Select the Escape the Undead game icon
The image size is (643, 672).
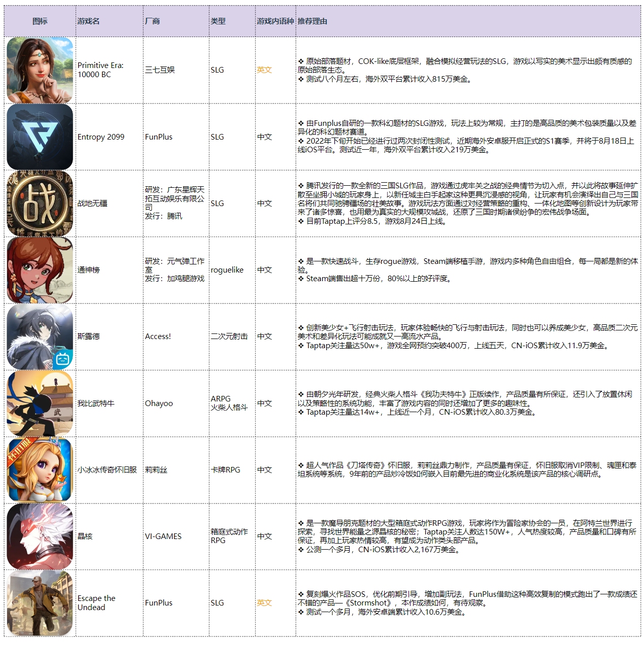pos(40,603)
